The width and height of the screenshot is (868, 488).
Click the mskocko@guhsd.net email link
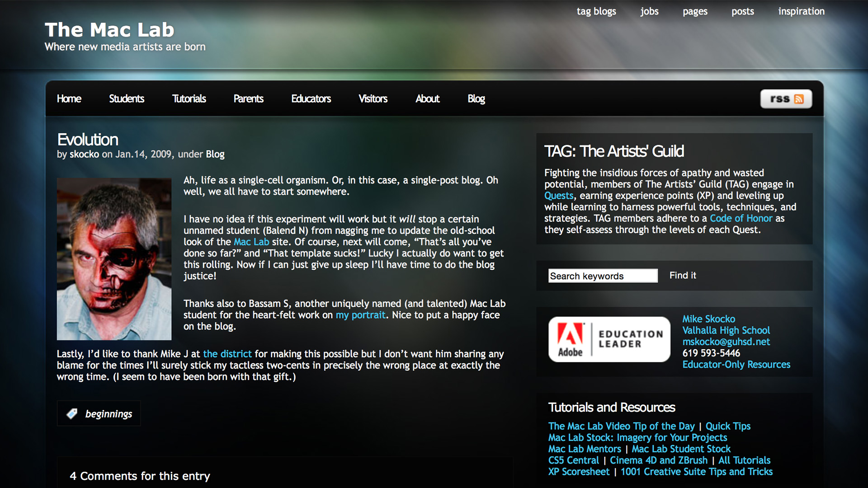(726, 342)
